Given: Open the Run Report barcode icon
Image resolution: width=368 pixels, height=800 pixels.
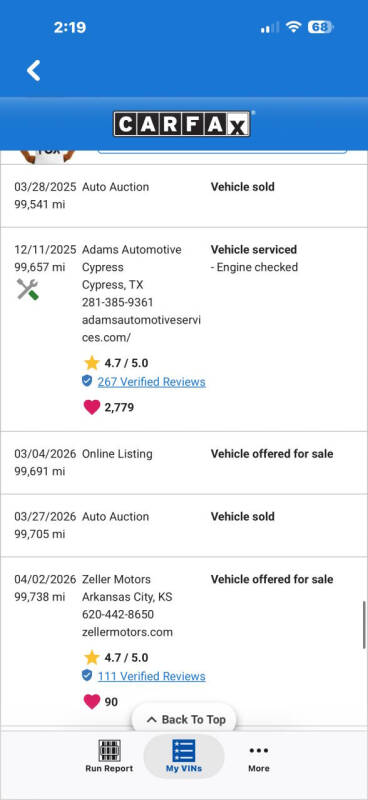Looking at the screenshot, I should [x=109, y=751].
